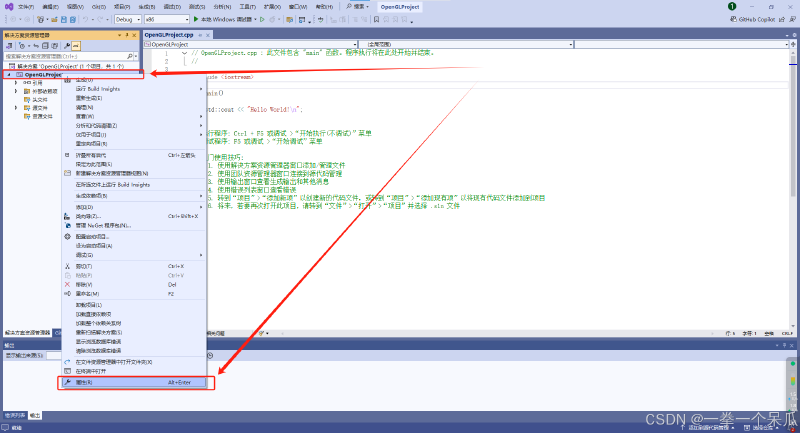Viewport: 800px width, 433px height.
Task: Click the GitHub Copilot icon
Action: (x=734, y=19)
